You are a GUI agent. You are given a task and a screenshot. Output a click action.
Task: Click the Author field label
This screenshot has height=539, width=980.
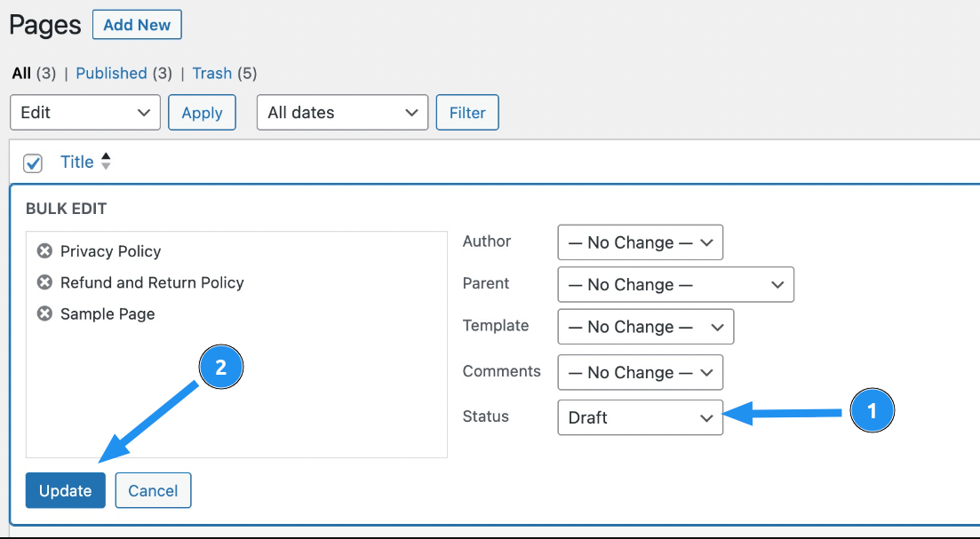click(x=487, y=241)
